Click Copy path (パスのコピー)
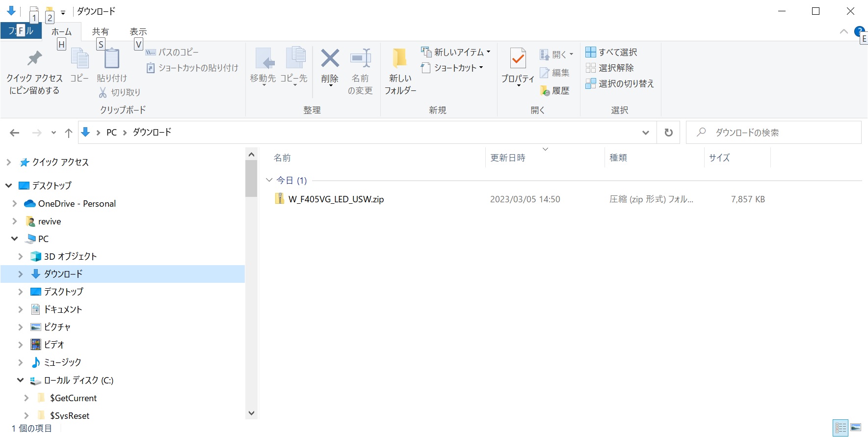The image size is (868, 437). [172, 52]
